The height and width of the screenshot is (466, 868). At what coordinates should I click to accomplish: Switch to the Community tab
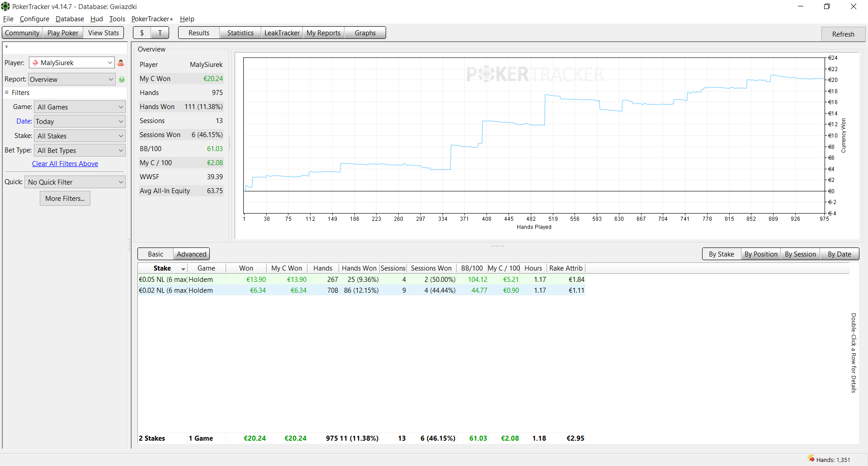coord(22,33)
